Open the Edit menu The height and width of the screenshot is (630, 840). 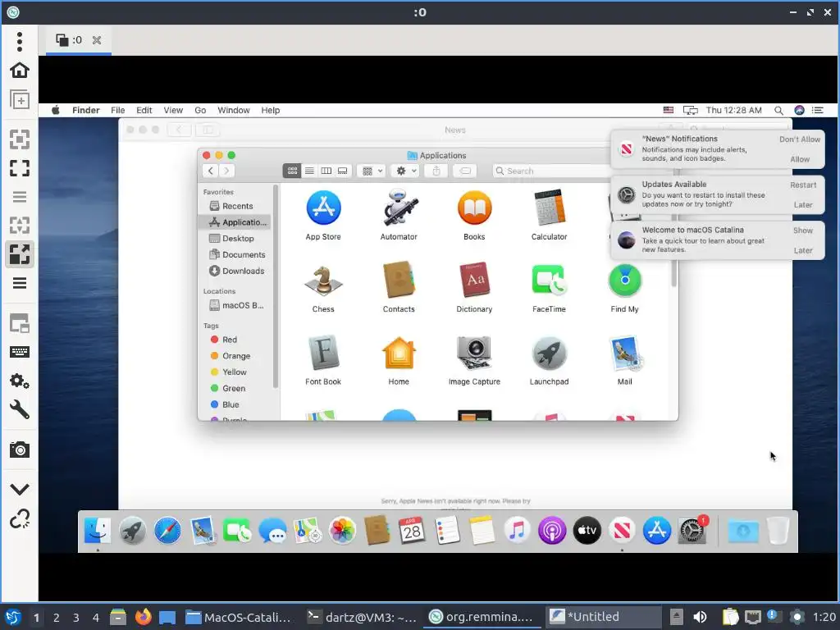(144, 111)
